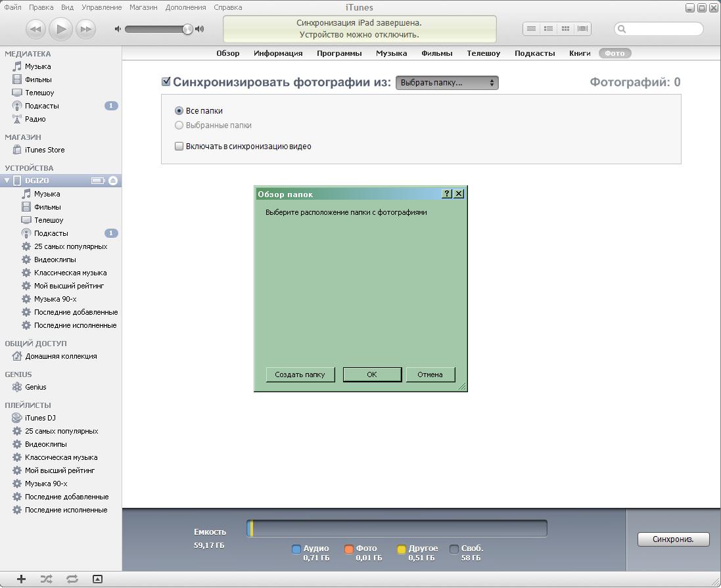This screenshot has height=588, width=721.
Task: Select the Все папки radio button
Action: (x=179, y=111)
